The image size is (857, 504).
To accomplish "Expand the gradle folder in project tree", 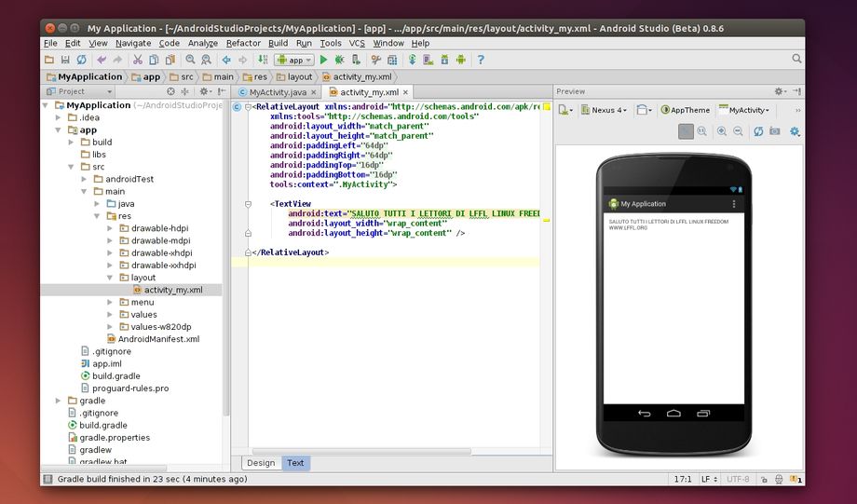I will (59, 401).
